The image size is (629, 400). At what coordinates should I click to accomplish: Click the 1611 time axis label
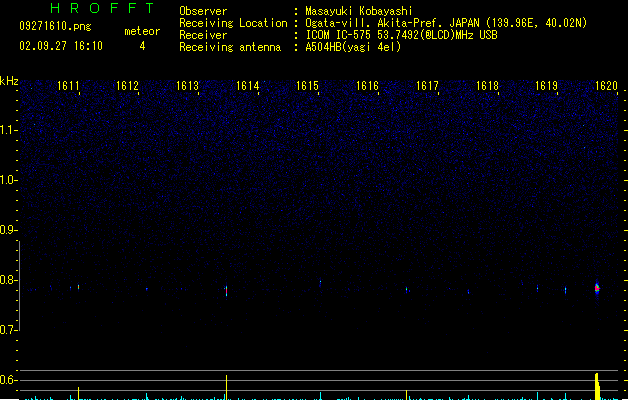pyautogui.click(x=68, y=86)
